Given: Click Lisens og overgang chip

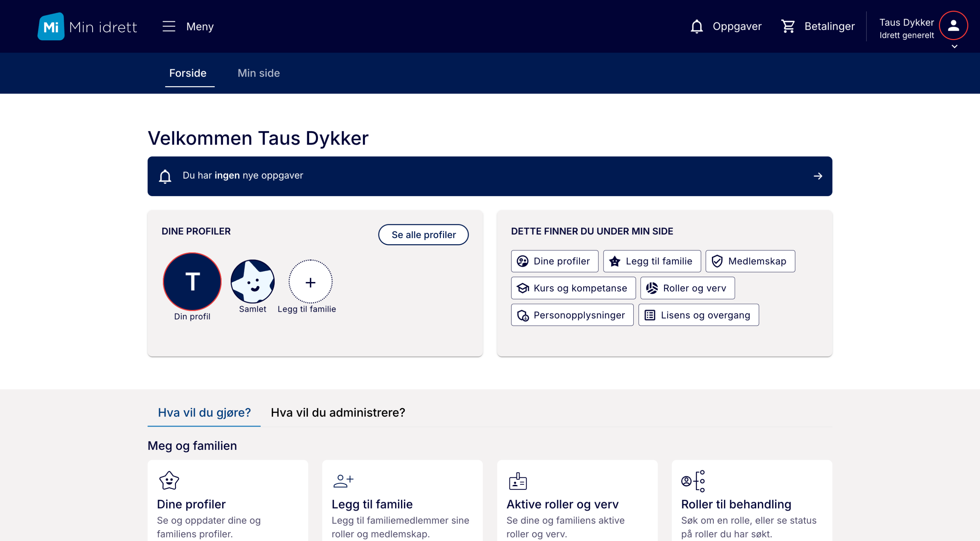Looking at the screenshot, I should (x=698, y=315).
